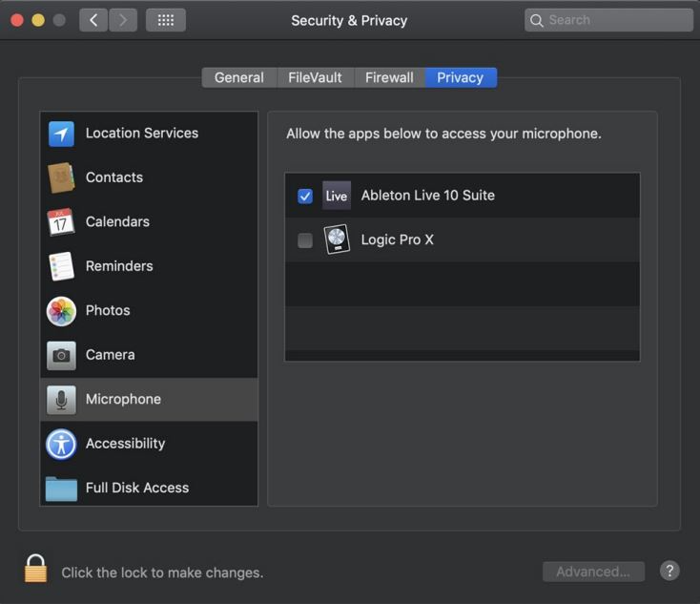
Task: Uncheck Ableton Live 10 Suite microphone access
Action: point(305,196)
